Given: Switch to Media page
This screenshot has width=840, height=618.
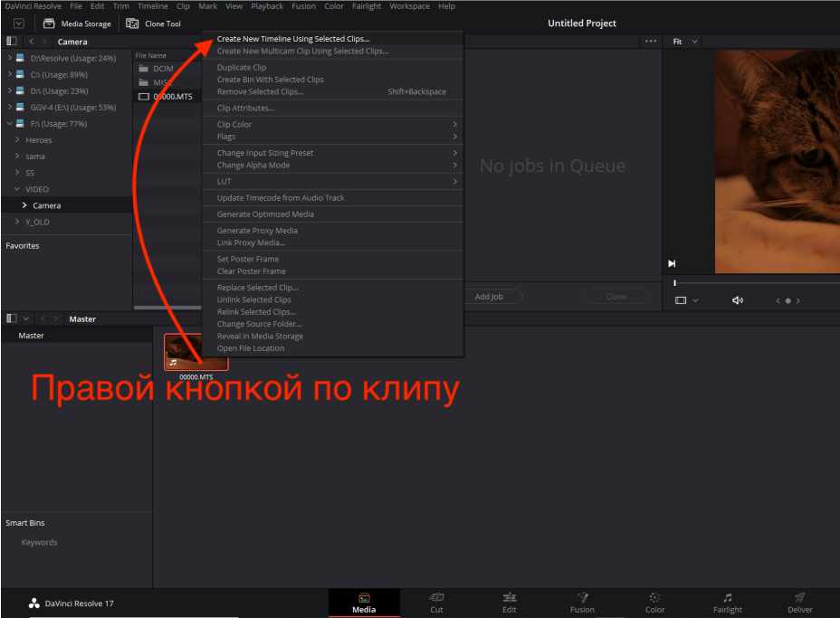Looking at the screenshot, I should (364, 603).
